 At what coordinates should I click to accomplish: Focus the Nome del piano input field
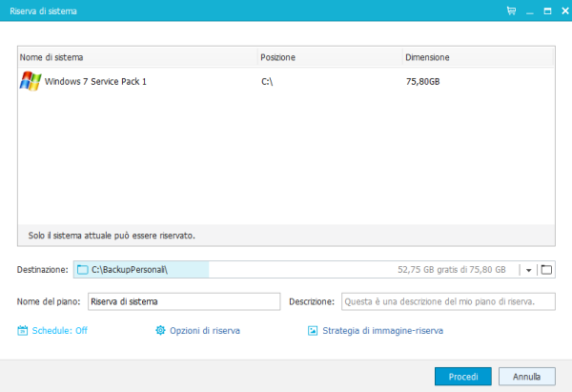pyautogui.click(x=184, y=301)
